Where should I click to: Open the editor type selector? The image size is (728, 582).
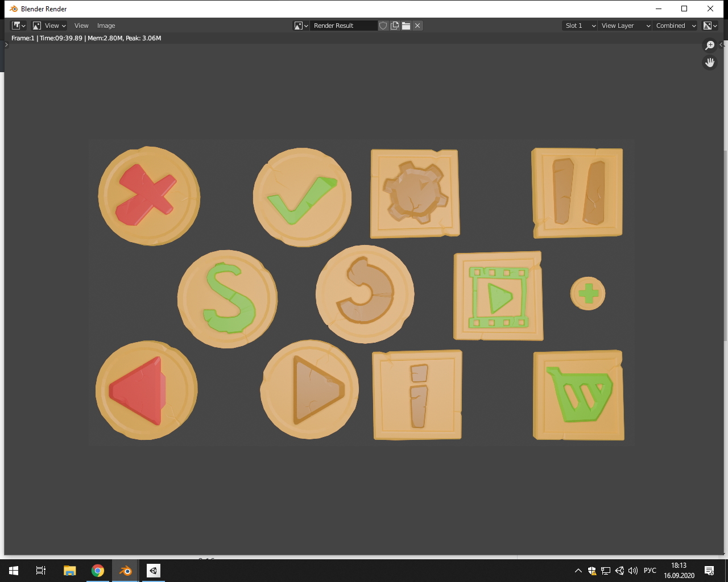pyautogui.click(x=19, y=26)
